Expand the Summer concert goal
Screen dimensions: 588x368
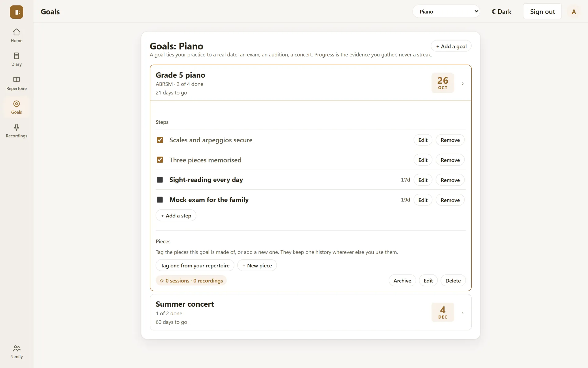pyautogui.click(x=311, y=312)
